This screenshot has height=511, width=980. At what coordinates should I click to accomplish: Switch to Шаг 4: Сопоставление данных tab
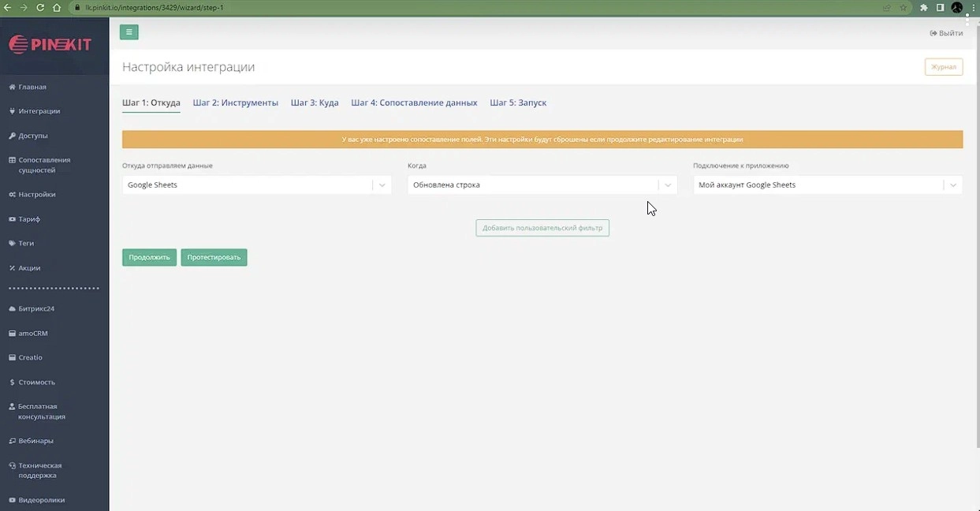coord(414,103)
